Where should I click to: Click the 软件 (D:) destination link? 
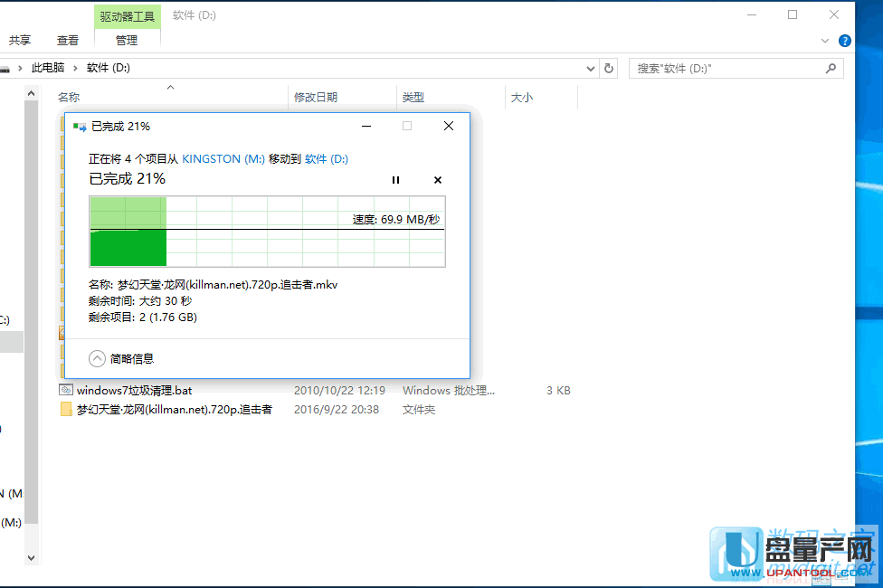[326, 158]
